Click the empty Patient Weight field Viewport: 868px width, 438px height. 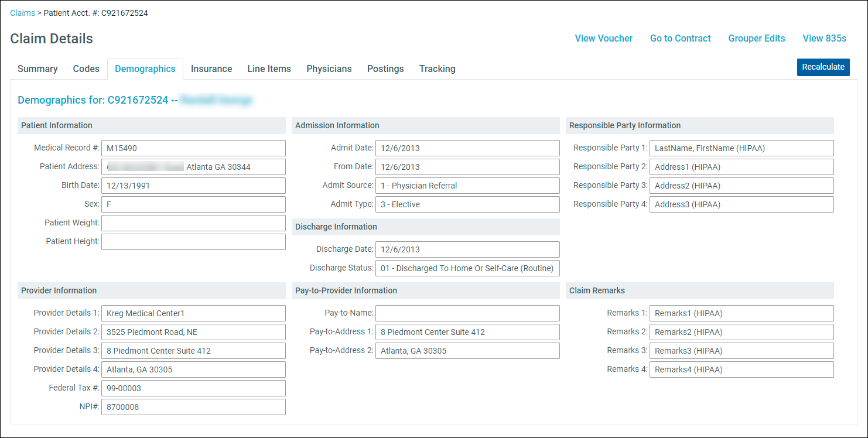(x=193, y=223)
